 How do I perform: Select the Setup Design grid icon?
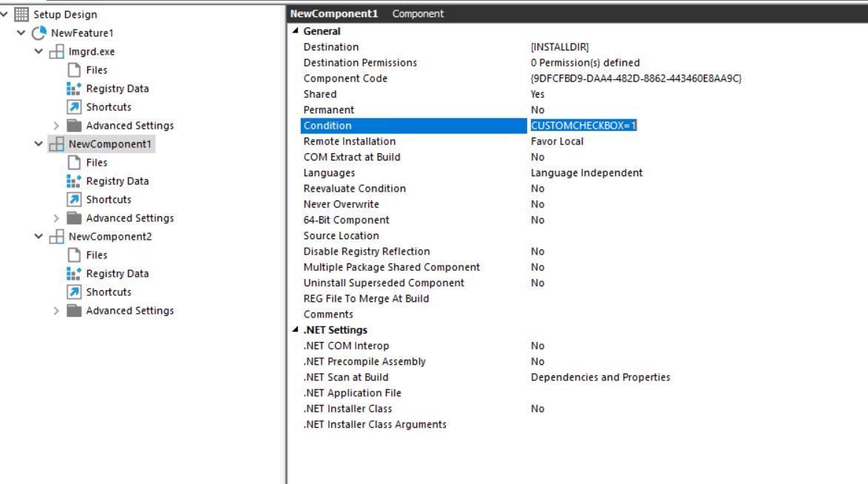pyautogui.click(x=21, y=14)
